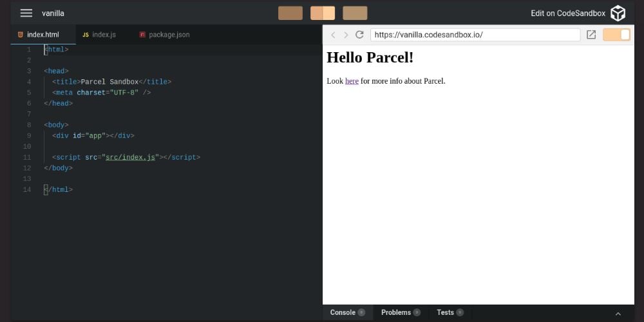The height and width of the screenshot is (322, 644).
Task: Switch to the index.html tab
Action: 43,35
